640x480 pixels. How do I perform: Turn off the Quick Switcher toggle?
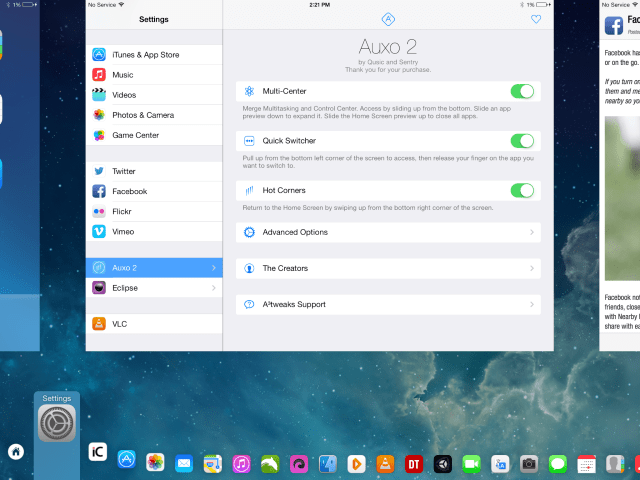coord(522,141)
